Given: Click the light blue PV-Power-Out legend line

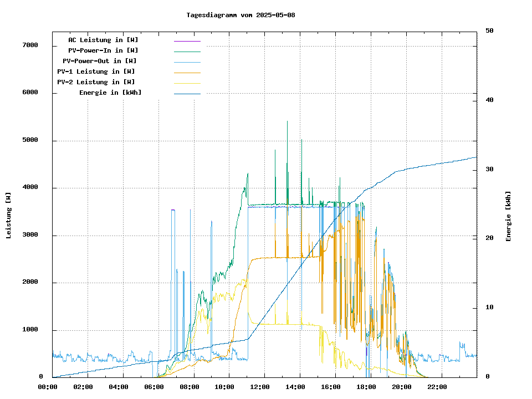Looking at the screenshot, I should coord(187,62).
